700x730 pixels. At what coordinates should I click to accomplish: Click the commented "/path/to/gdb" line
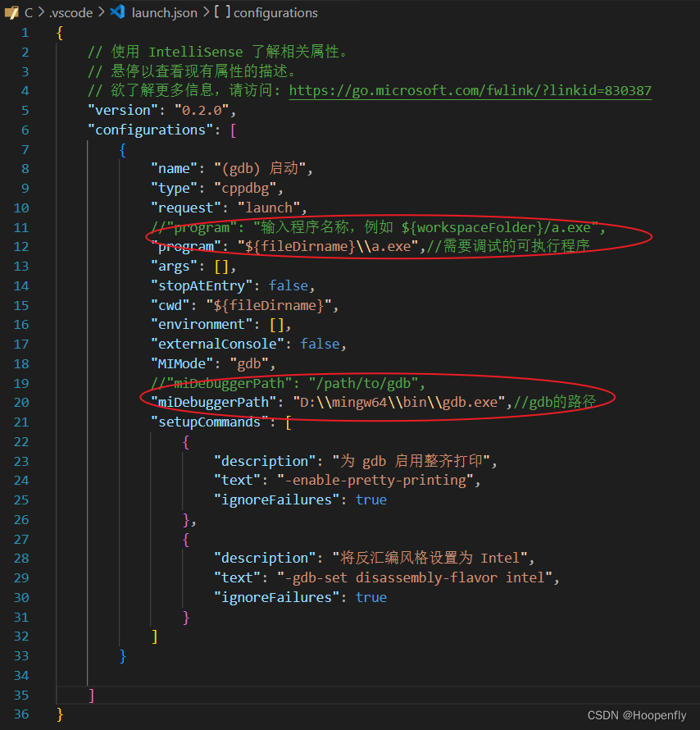(x=288, y=383)
